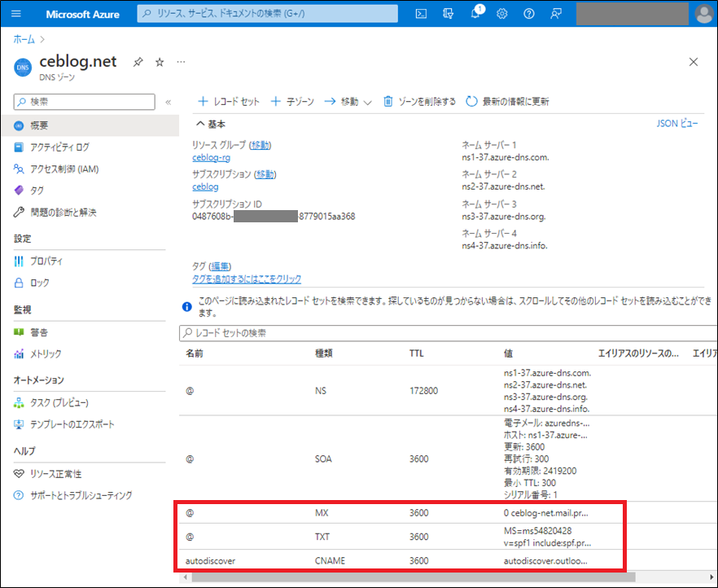Screen dimensions: 718x588
Task: Select 概要 in the sidebar
Action: [x=90, y=125]
